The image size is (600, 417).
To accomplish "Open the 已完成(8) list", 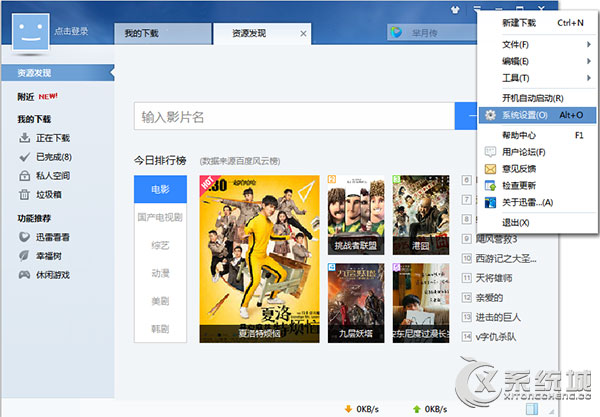I will point(54,157).
